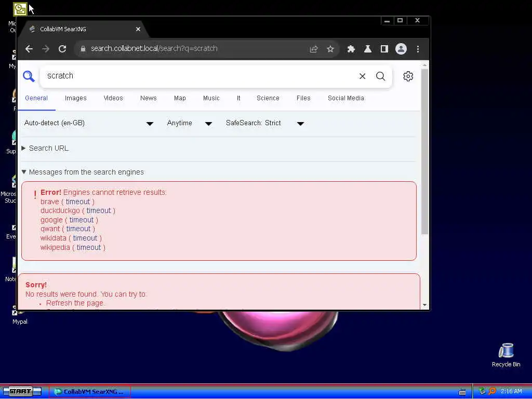
Task: Switch to the Files tab
Action: coord(303,98)
